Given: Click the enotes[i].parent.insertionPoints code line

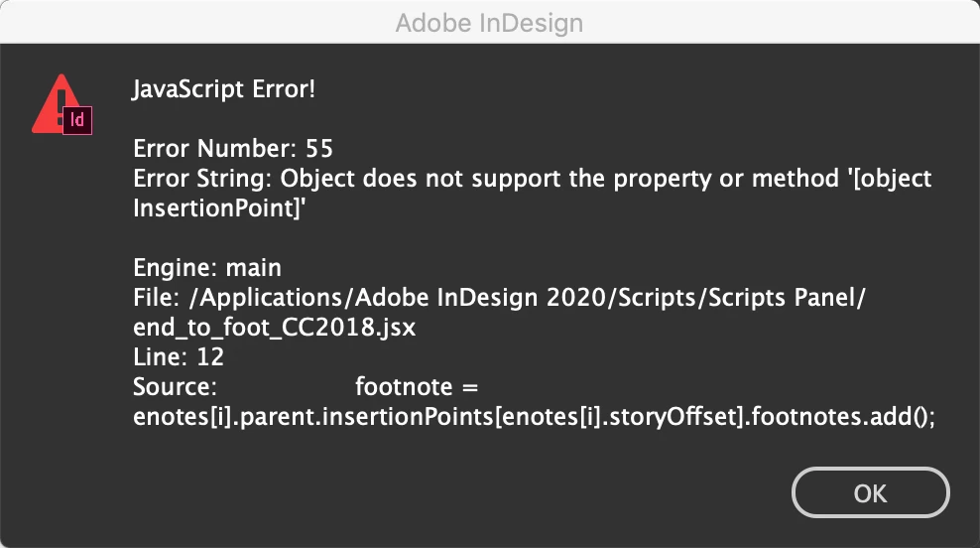Looking at the screenshot, I should tap(534, 417).
